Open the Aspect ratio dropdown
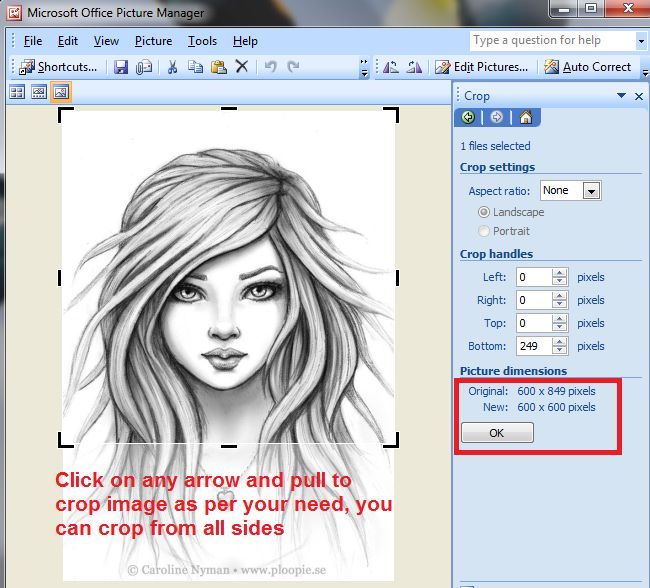 pos(591,191)
